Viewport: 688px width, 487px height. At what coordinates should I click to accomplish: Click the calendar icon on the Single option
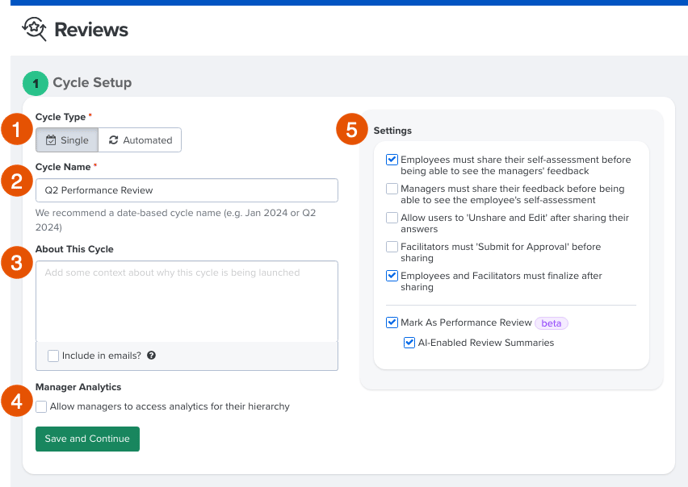point(51,140)
